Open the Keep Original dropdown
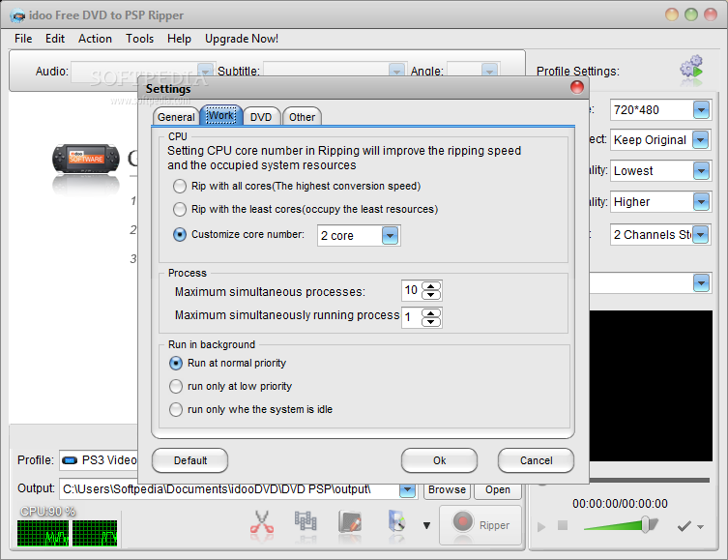The image size is (728, 560). pos(701,140)
